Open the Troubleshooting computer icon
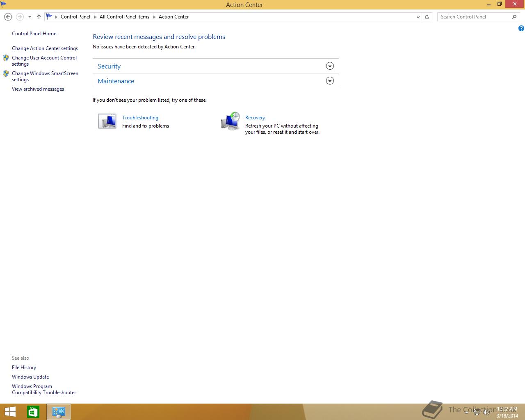Viewport: 525px width, 420px height. tap(107, 121)
